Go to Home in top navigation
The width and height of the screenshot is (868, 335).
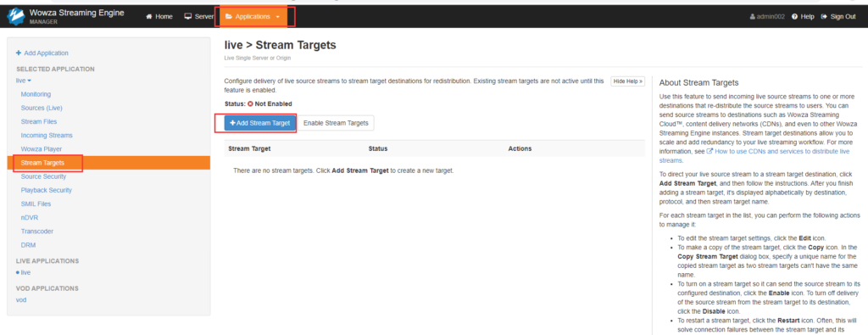159,17
